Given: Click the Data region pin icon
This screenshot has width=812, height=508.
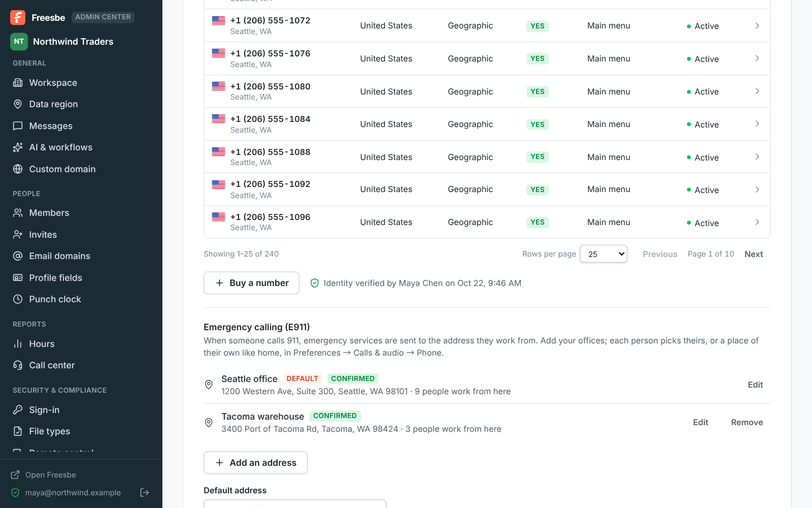Looking at the screenshot, I should (18, 104).
